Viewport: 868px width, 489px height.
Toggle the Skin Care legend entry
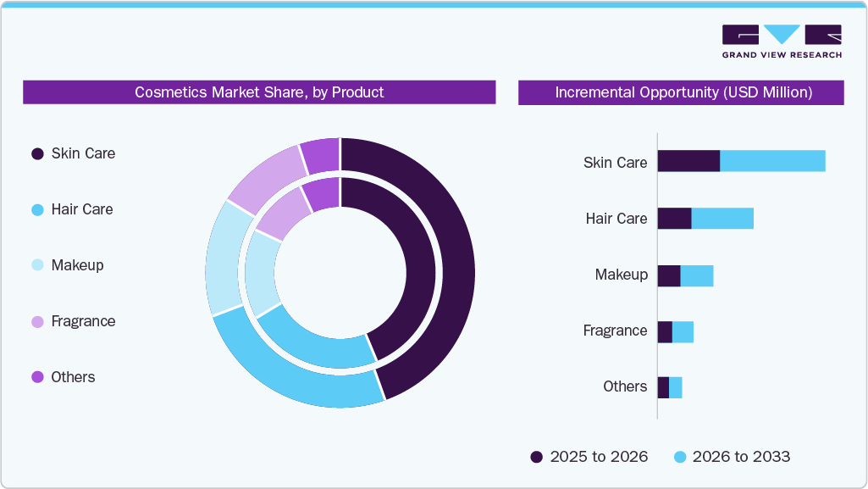(82, 153)
